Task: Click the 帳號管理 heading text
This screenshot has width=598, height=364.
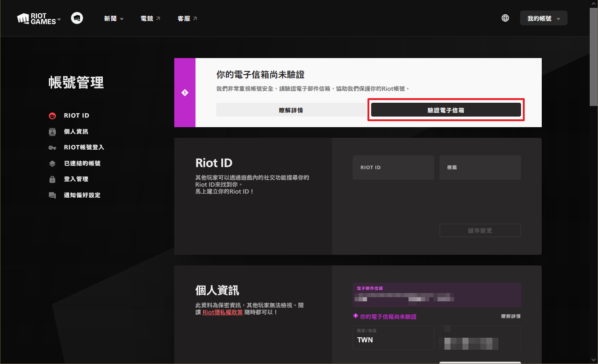Action: [76, 82]
